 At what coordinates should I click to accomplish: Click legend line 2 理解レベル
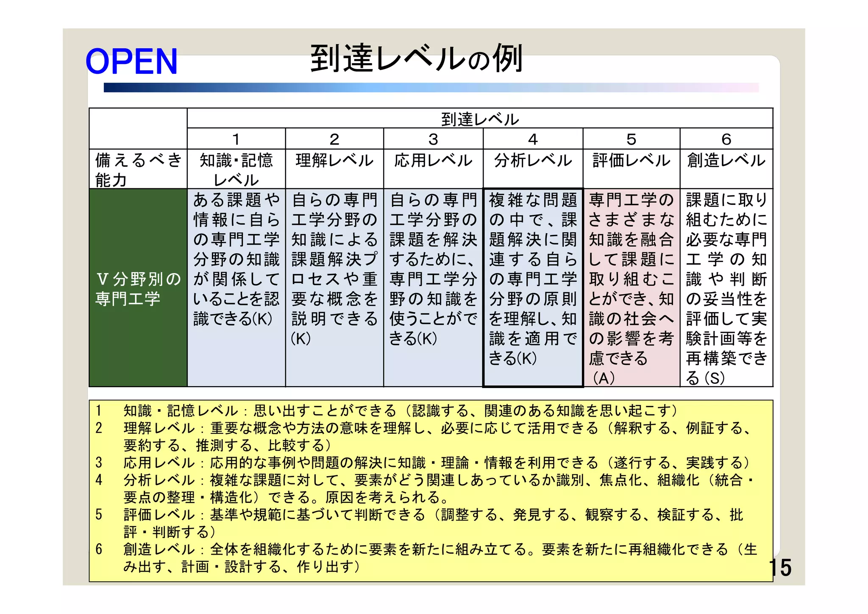coord(424,436)
